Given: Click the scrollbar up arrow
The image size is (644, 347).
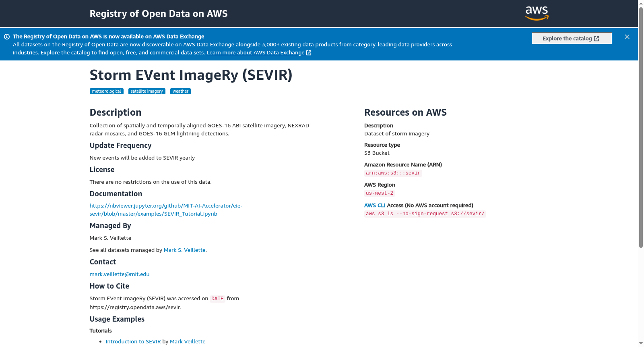Looking at the screenshot, I should (x=641, y=3).
